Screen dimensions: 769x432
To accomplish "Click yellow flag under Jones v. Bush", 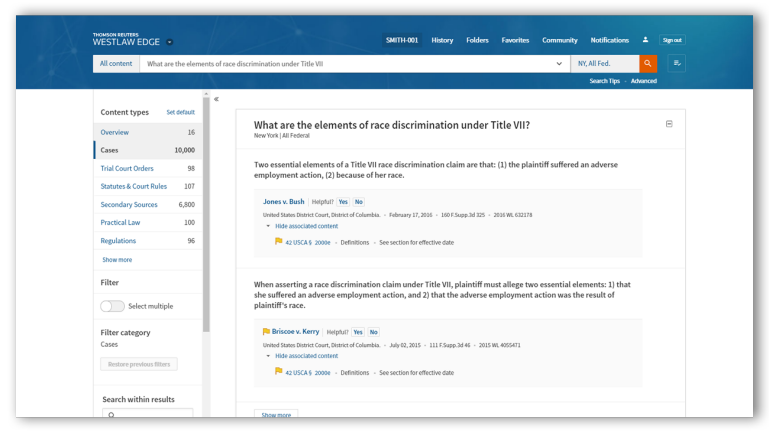I will (x=278, y=241).
